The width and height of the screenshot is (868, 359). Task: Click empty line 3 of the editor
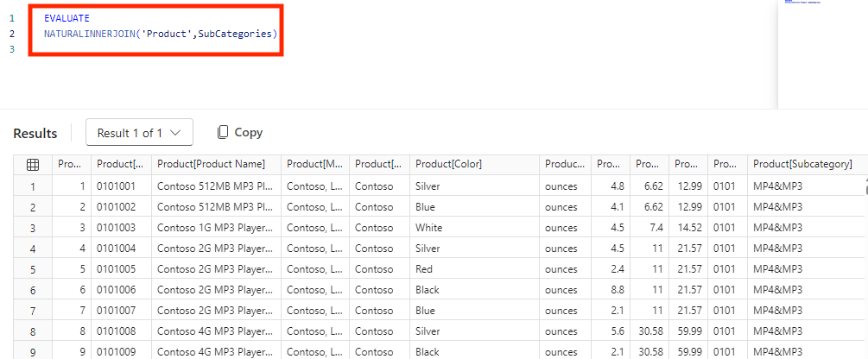161,49
